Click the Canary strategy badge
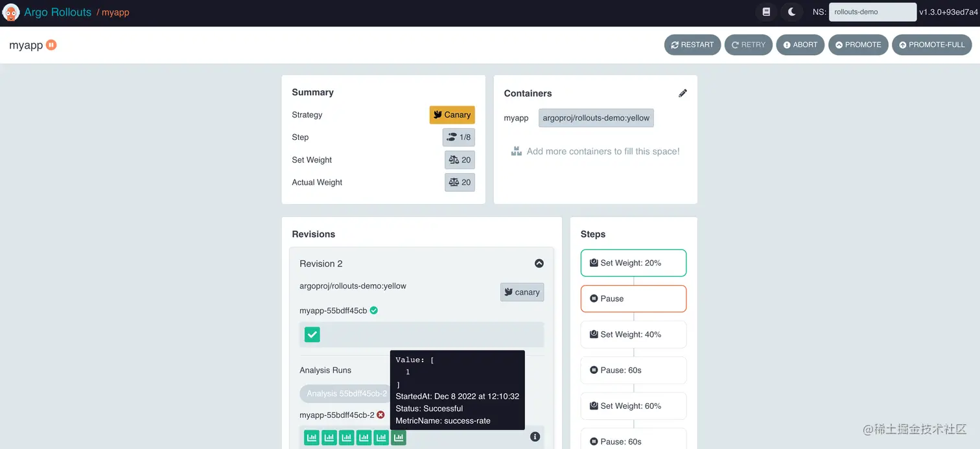The image size is (980, 449). click(452, 115)
